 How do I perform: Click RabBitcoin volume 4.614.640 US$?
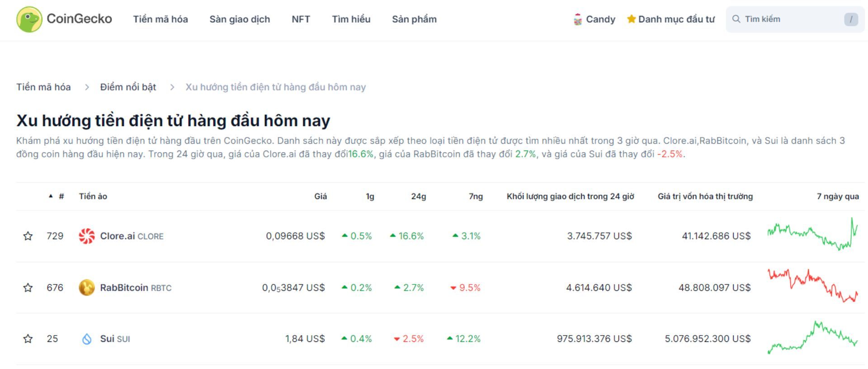point(599,288)
